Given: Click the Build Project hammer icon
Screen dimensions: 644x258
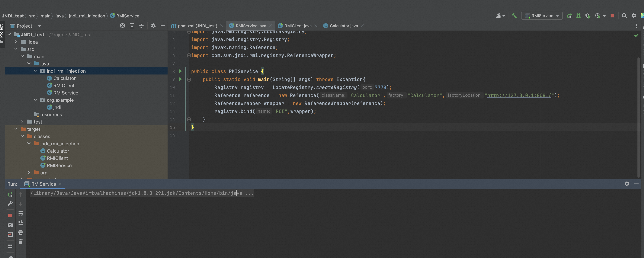Looking at the screenshot, I should 514,16.
